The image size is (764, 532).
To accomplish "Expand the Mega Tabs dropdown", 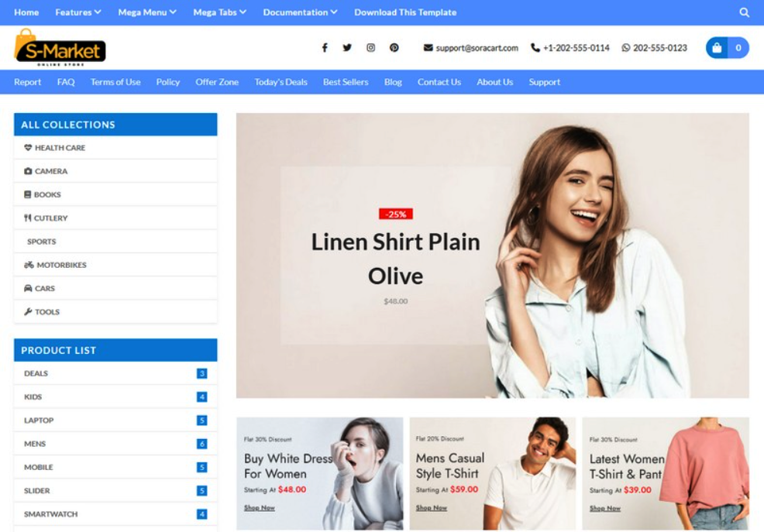I will (219, 12).
